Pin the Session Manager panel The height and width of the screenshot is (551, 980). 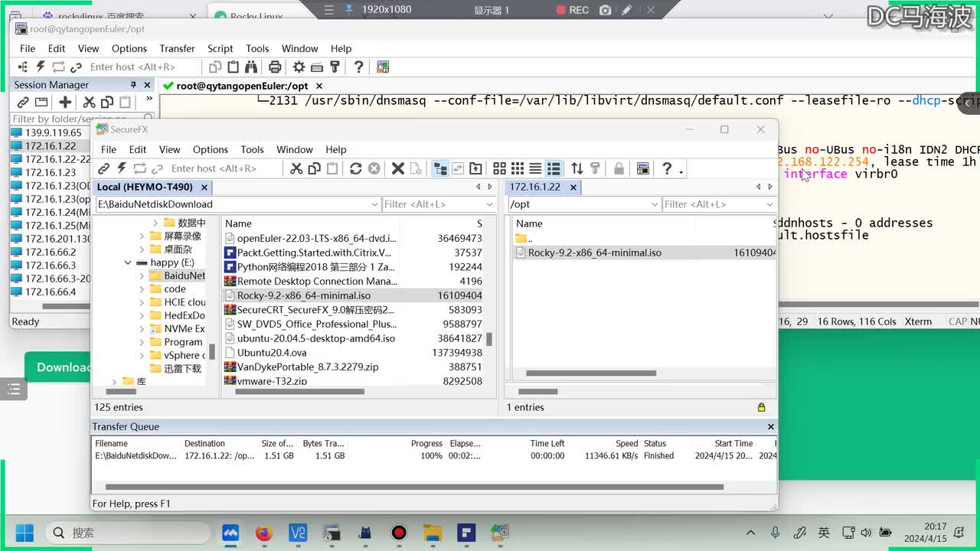(x=133, y=85)
